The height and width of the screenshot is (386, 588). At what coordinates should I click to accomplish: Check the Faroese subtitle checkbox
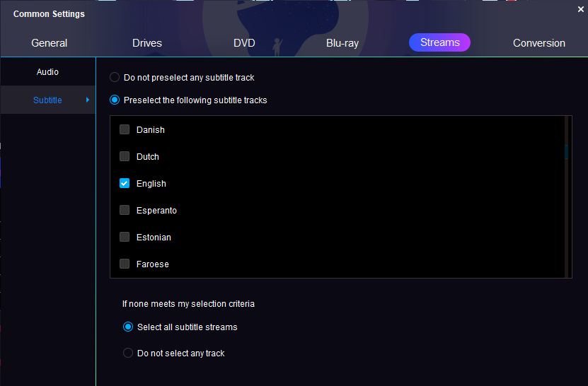pos(125,264)
